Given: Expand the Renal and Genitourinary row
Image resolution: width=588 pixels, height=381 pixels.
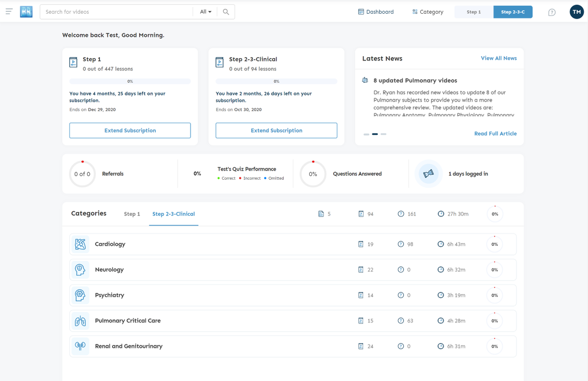Looking at the screenshot, I should (x=293, y=346).
